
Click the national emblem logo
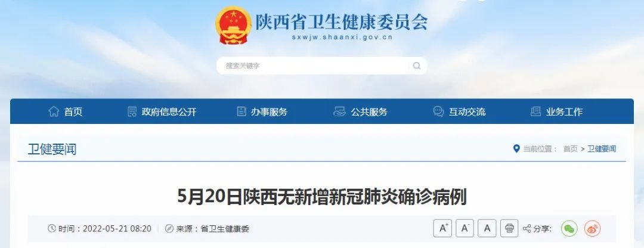pyautogui.click(x=233, y=26)
